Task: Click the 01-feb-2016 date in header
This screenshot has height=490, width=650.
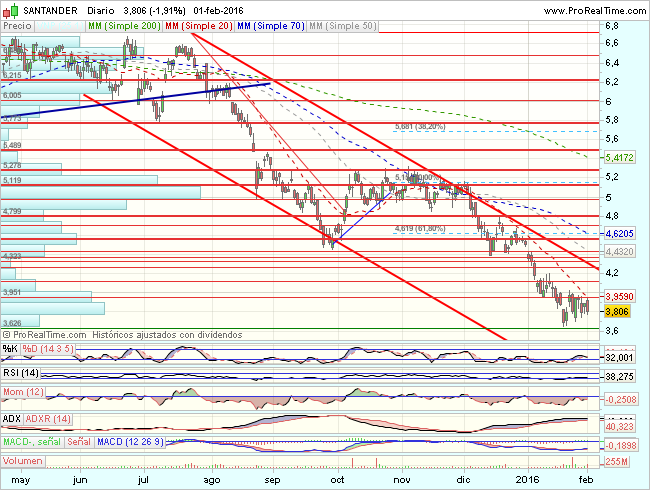Action: [218, 11]
